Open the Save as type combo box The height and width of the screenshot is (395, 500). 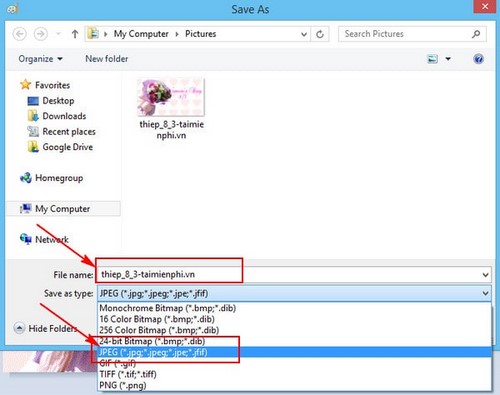(x=294, y=293)
